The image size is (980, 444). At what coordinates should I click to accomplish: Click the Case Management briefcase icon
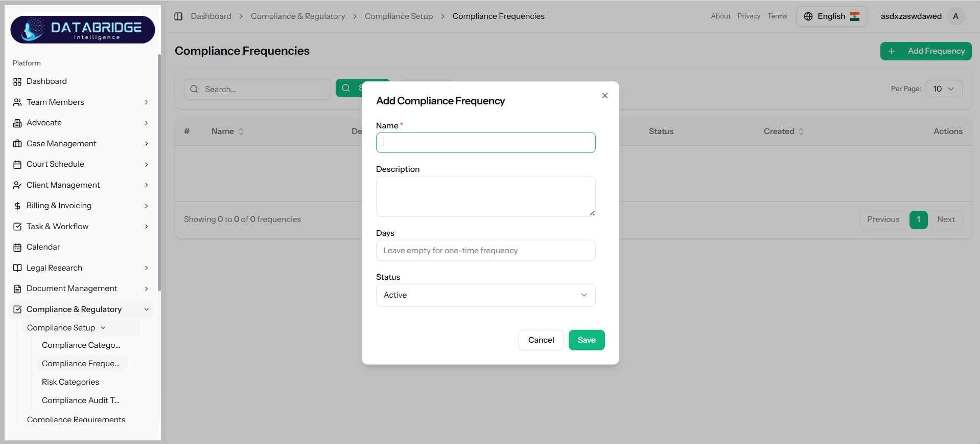point(17,144)
